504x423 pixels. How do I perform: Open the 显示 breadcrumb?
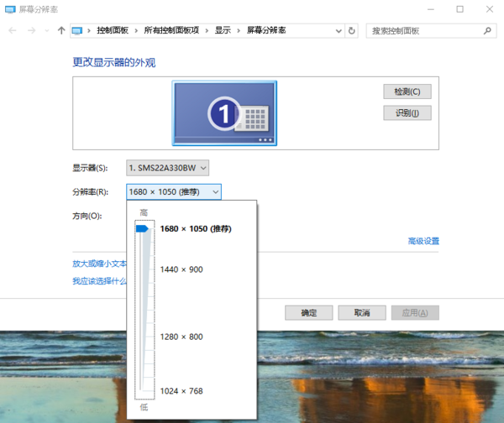click(x=223, y=30)
